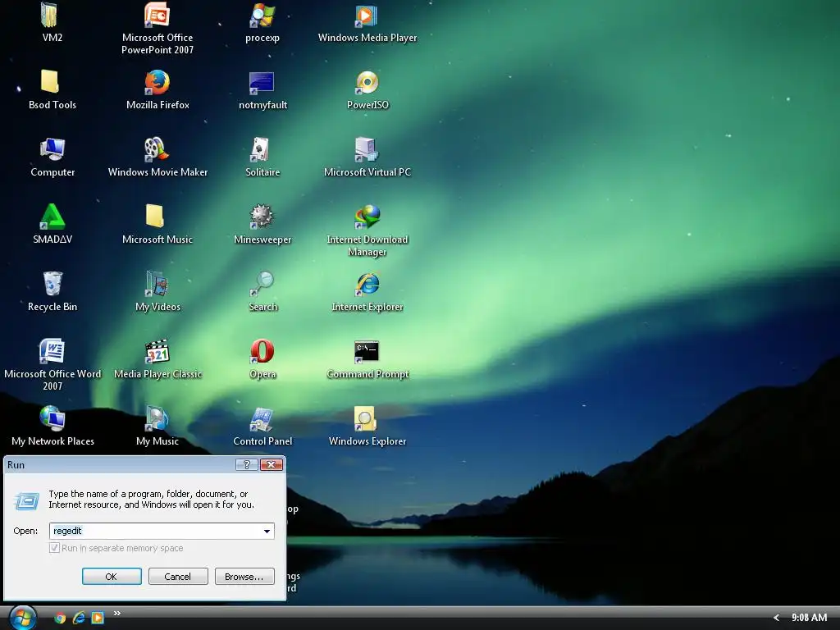Screen dimensions: 840x630
Task: Select the Control Panel shortcut icon
Action: pyautogui.click(x=262, y=419)
